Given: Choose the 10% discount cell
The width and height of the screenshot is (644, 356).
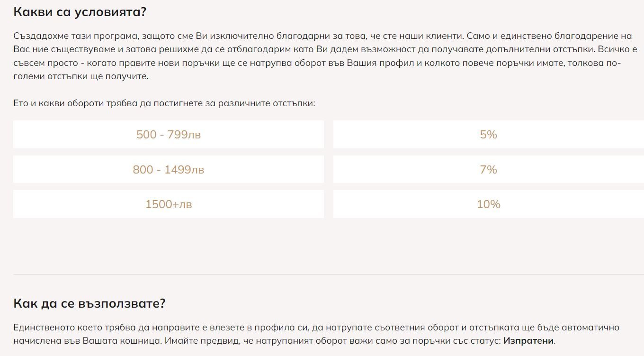Looking at the screenshot, I should coord(488,204).
